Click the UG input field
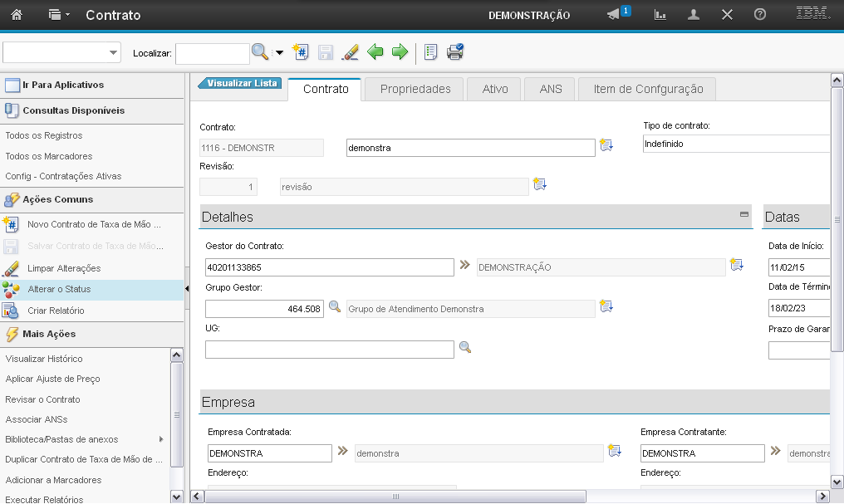 pos(329,350)
